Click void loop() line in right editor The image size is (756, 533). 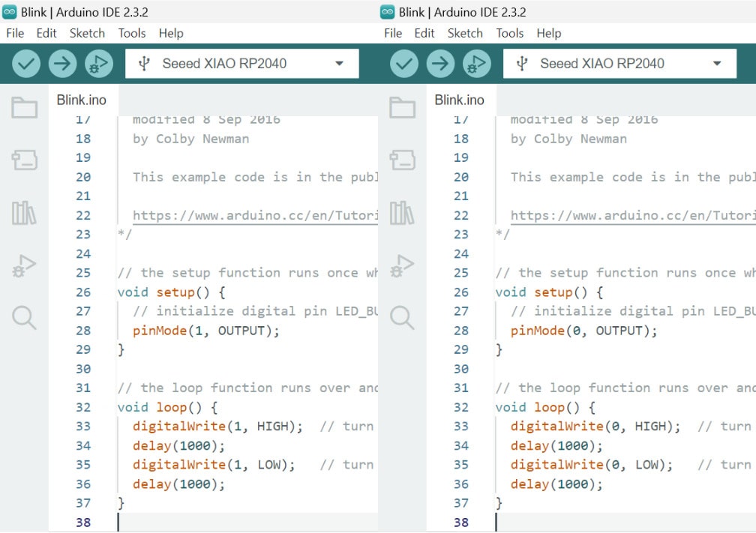[545, 408]
